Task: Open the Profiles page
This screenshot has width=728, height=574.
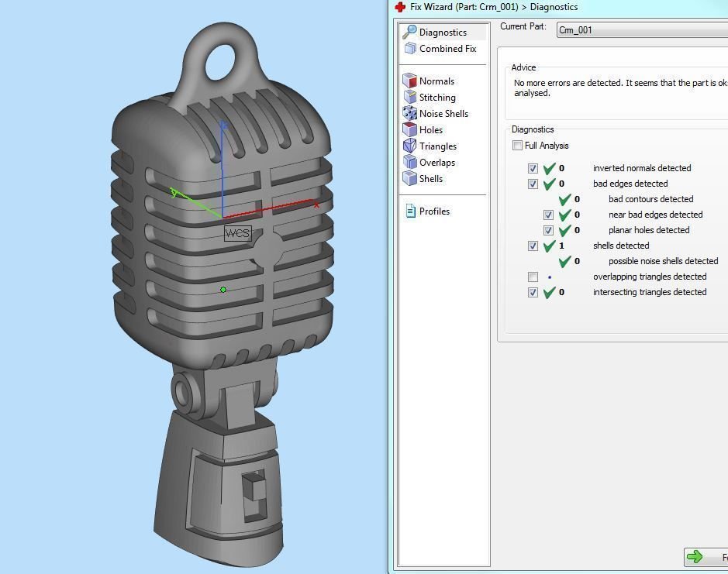Action: (433, 211)
